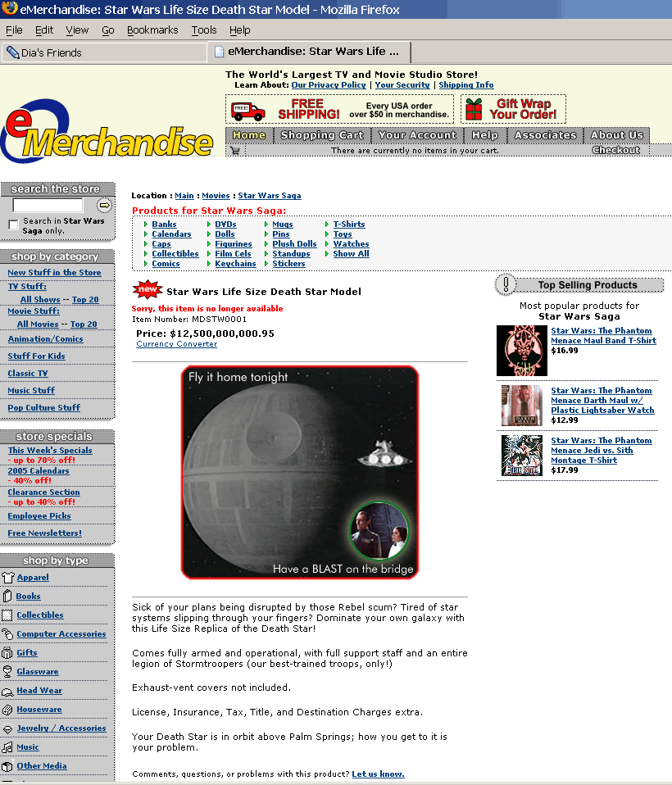Open the Edit menu
Viewport: 672px width, 785px height.
coord(44,30)
